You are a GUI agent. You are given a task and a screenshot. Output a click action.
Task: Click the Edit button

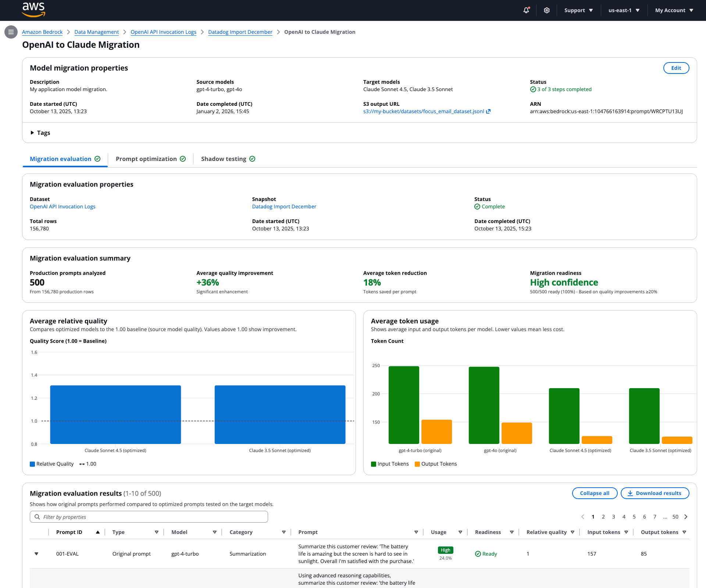pyautogui.click(x=676, y=68)
